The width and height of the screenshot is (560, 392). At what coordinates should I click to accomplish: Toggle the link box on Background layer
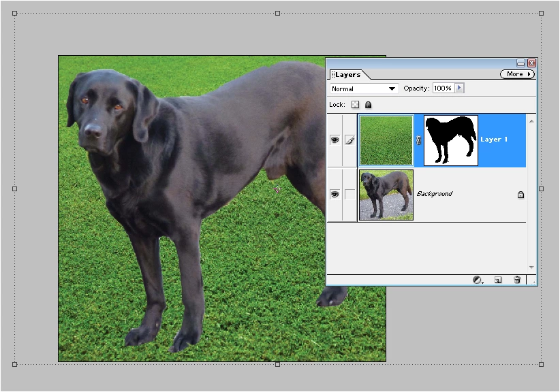(x=350, y=195)
